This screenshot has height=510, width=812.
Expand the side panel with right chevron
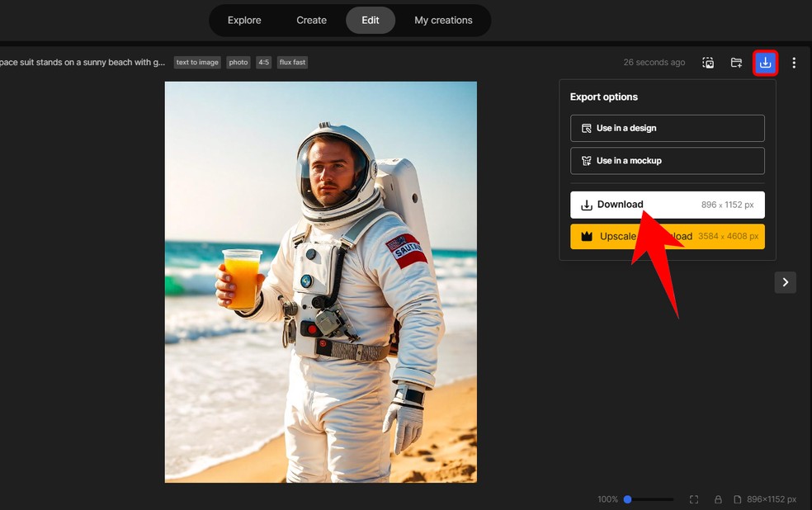click(785, 282)
